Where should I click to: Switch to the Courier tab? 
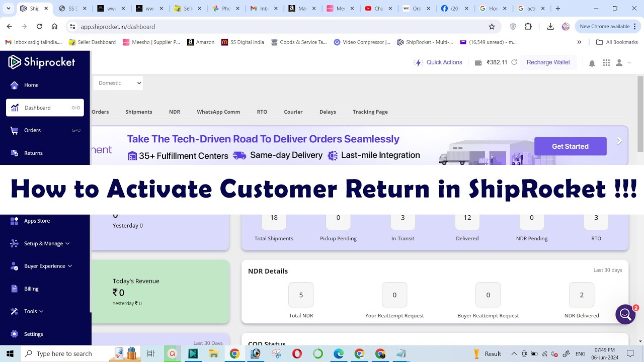293,112
